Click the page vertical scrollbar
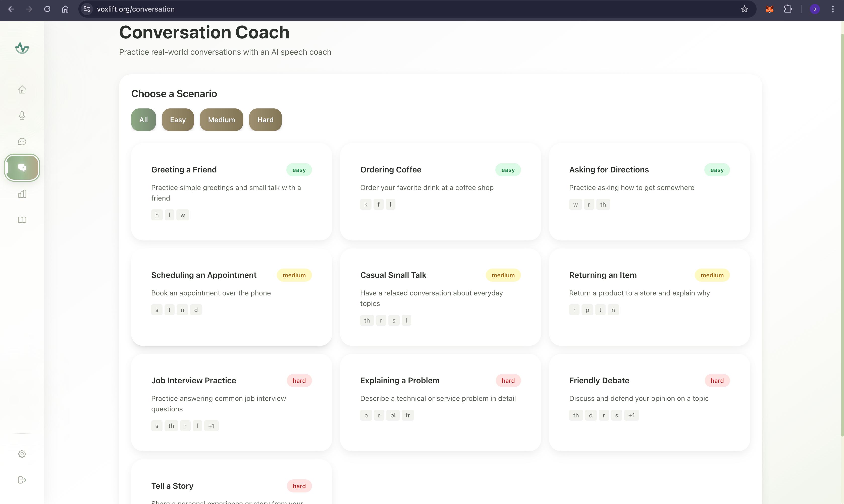Viewport: 844px width, 504px height. pyautogui.click(x=842, y=234)
